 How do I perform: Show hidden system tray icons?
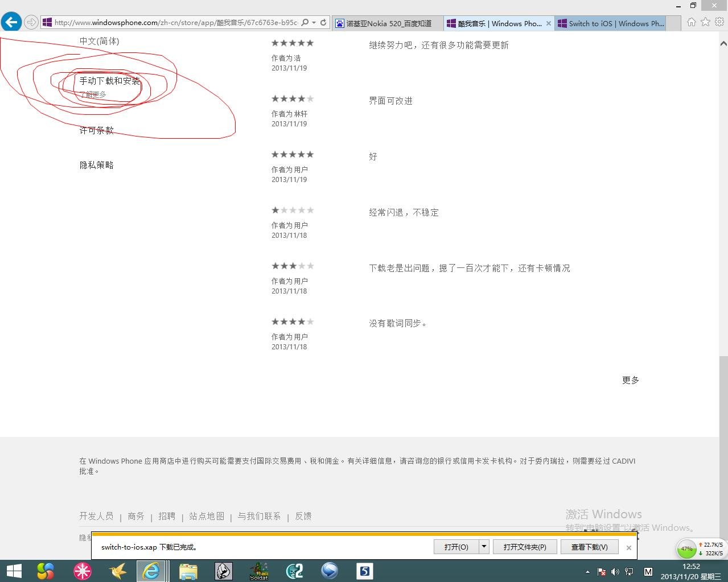coord(587,572)
